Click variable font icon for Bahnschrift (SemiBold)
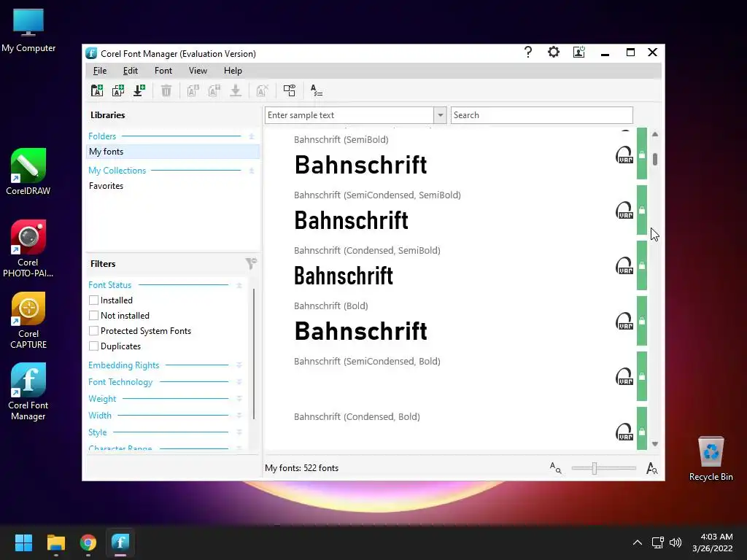Screen dimensions: 747x560 pos(624,155)
